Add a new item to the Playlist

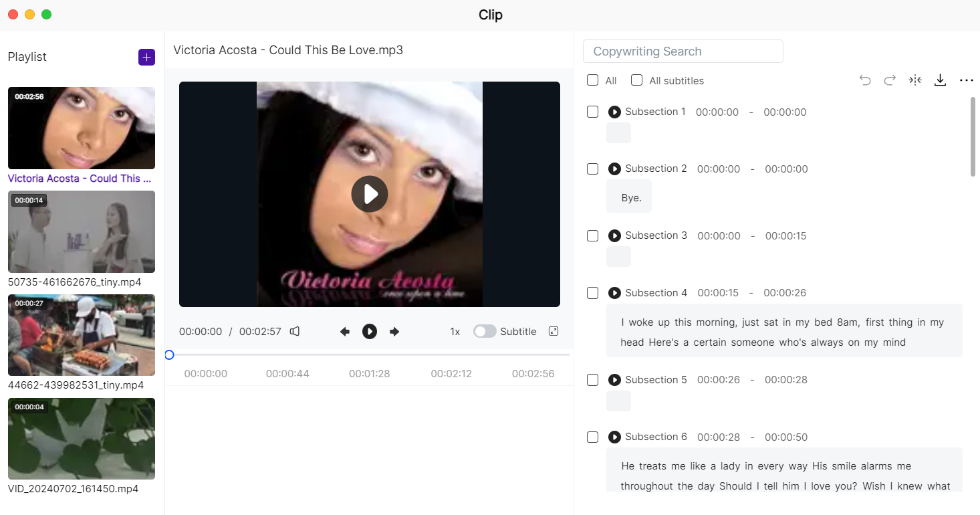tap(146, 58)
